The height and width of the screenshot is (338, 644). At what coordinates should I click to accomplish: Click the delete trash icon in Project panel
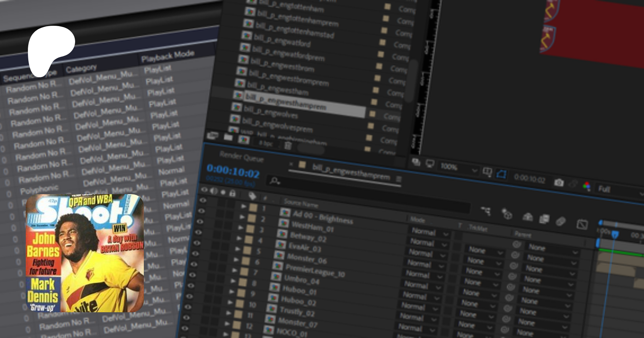pyautogui.click(x=288, y=145)
